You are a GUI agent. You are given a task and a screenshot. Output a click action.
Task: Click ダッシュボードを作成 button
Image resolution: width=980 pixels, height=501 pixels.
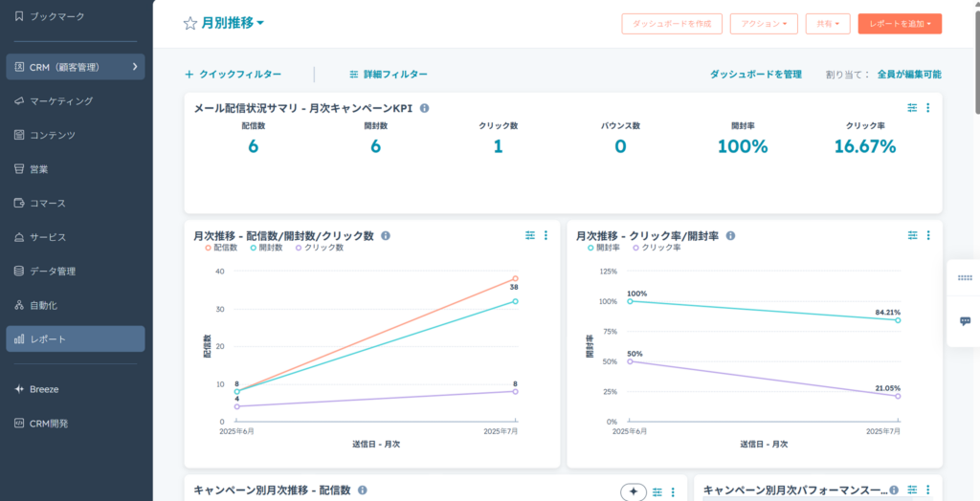(672, 24)
